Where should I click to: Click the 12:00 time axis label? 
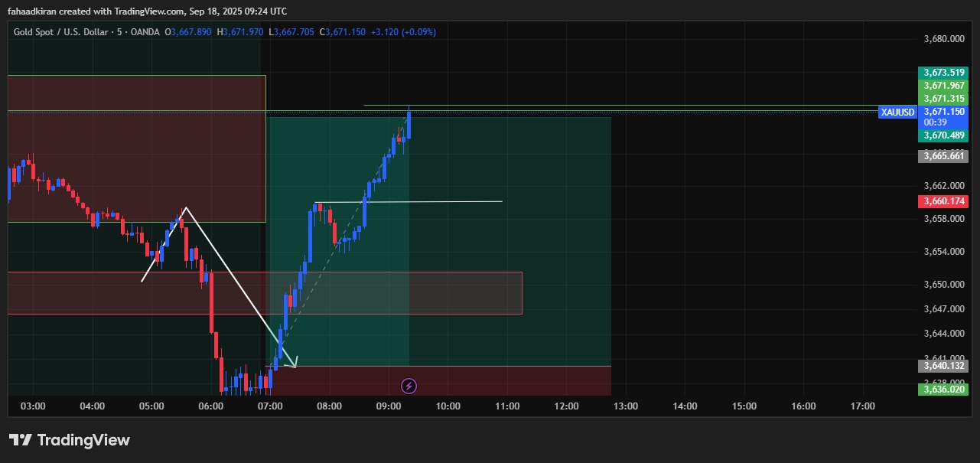tap(566, 406)
